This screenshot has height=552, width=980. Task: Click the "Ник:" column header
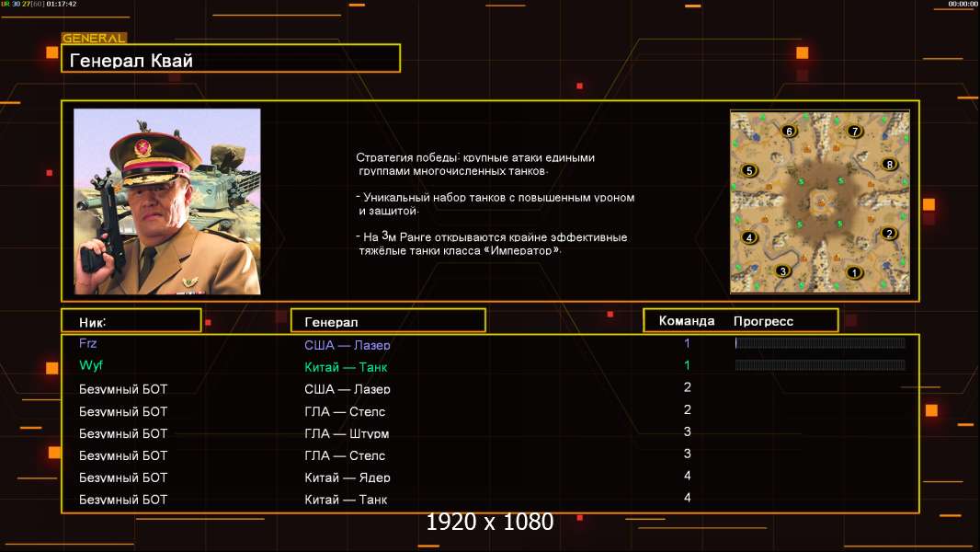click(x=131, y=321)
